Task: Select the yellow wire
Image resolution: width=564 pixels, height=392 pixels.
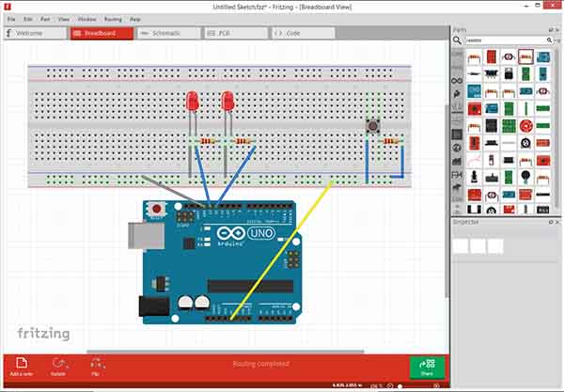Action: (280, 251)
